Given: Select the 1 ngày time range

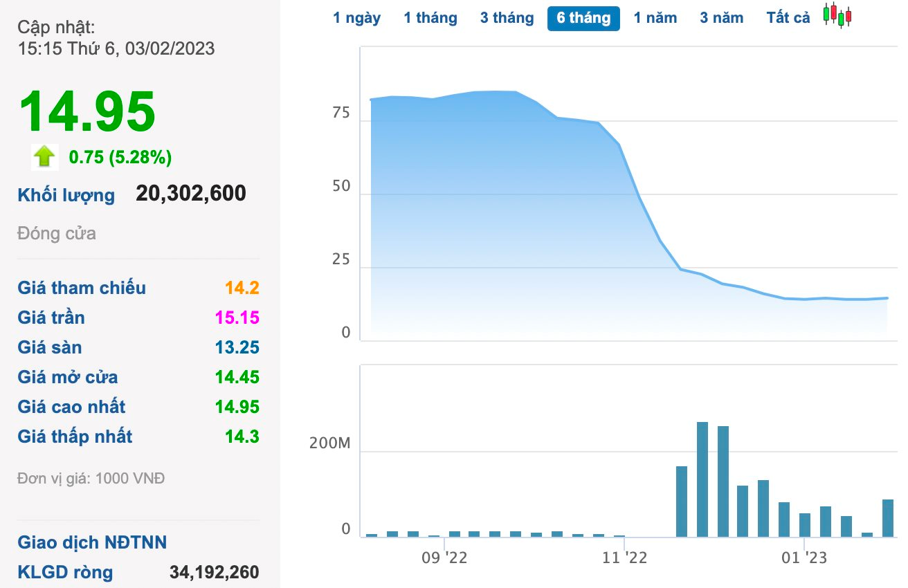Looking at the screenshot, I should click(356, 18).
